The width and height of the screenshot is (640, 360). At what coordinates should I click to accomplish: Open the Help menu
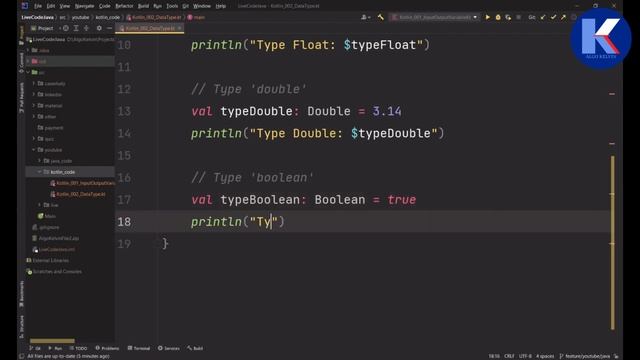[221, 6]
